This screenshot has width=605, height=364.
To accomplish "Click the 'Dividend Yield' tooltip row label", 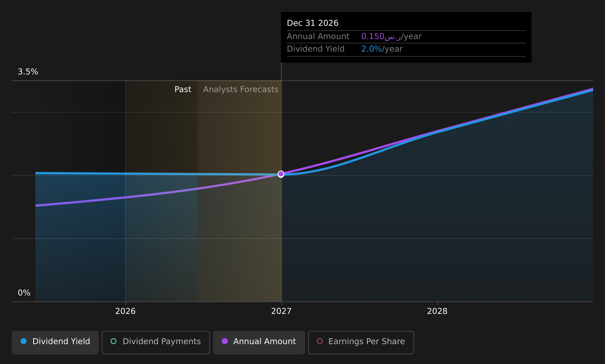I will coord(316,49).
